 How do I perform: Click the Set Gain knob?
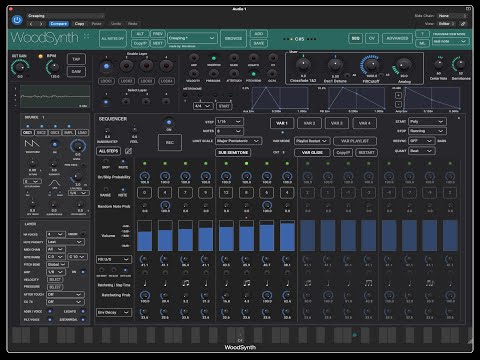20,67
